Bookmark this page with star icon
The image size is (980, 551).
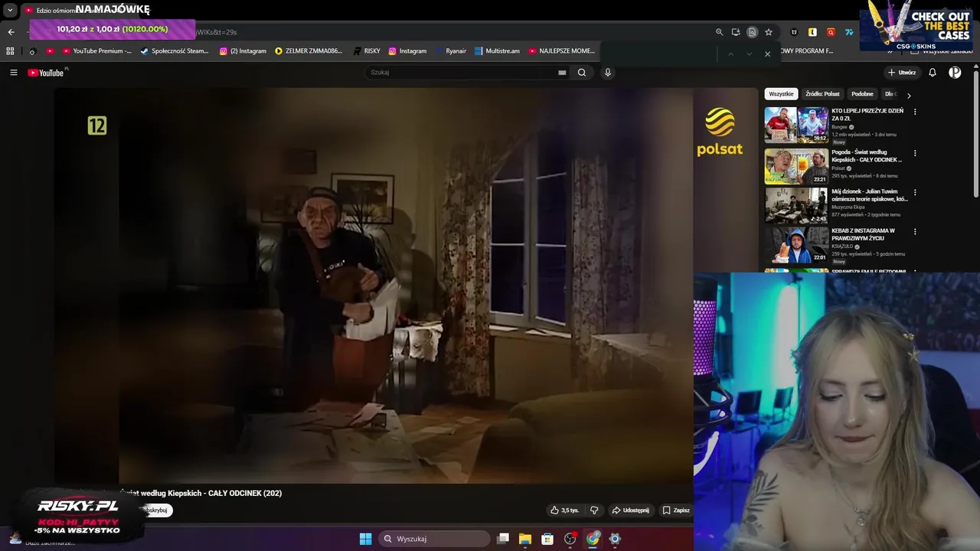point(769,32)
